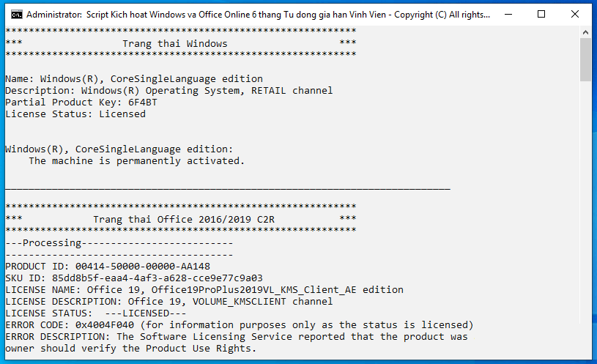597x364 pixels.
Task: Maximize the command prompt window
Action: click(541, 15)
